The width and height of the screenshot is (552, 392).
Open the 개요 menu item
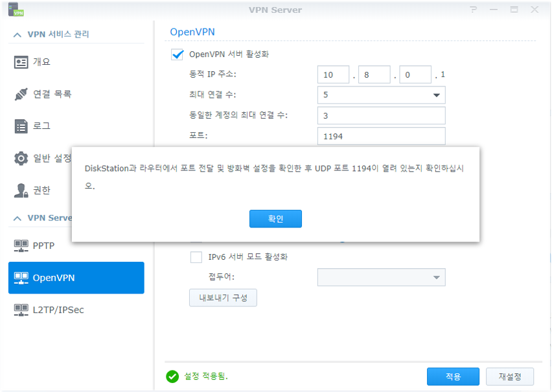[x=76, y=62]
